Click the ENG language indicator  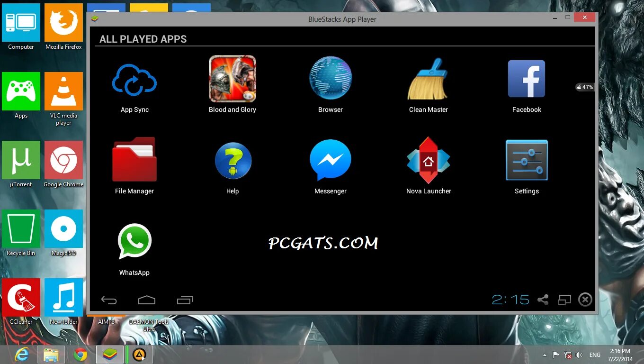click(595, 355)
